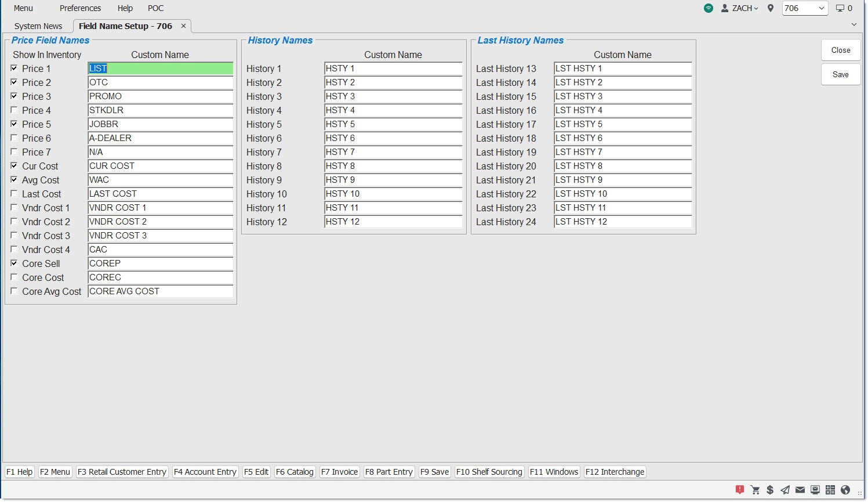The width and height of the screenshot is (868, 502).
Task: Uncheck the Core Sell checkbox
Action: coord(14,263)
